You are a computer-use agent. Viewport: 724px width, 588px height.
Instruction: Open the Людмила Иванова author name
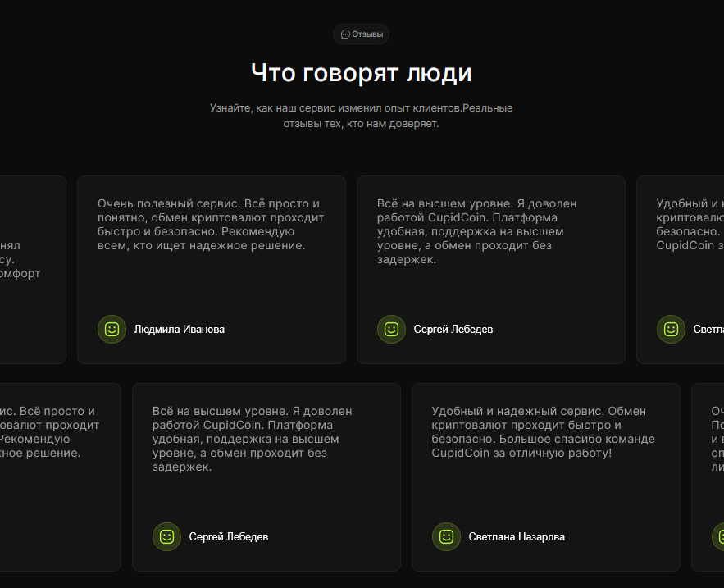click(179, 330)
